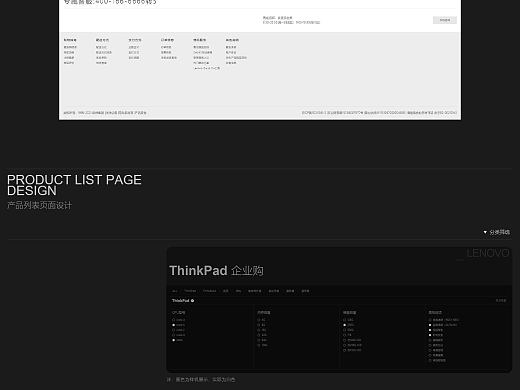Click the copyright line at white footer bottom left
The image size is (520, 390).
coord(105,113)
